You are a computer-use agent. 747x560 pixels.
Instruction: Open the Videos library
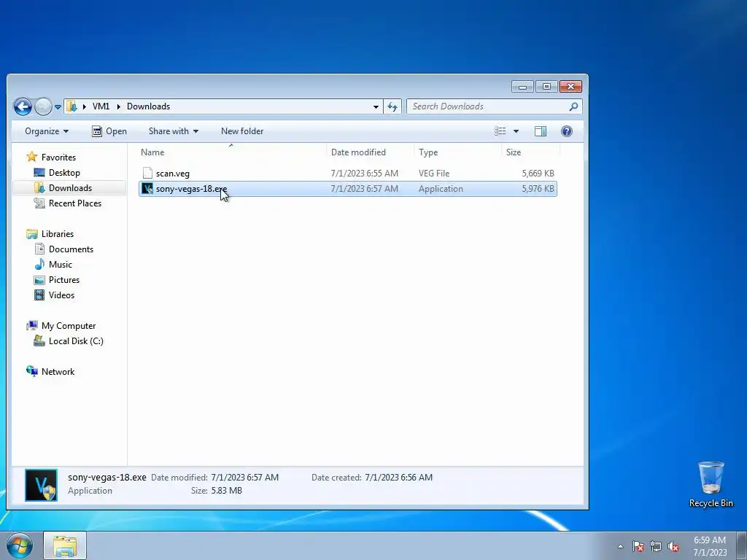61,295
